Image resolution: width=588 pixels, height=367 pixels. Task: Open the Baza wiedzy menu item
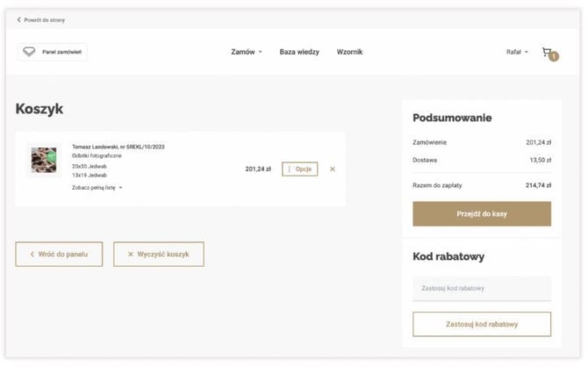coord(299,52)
